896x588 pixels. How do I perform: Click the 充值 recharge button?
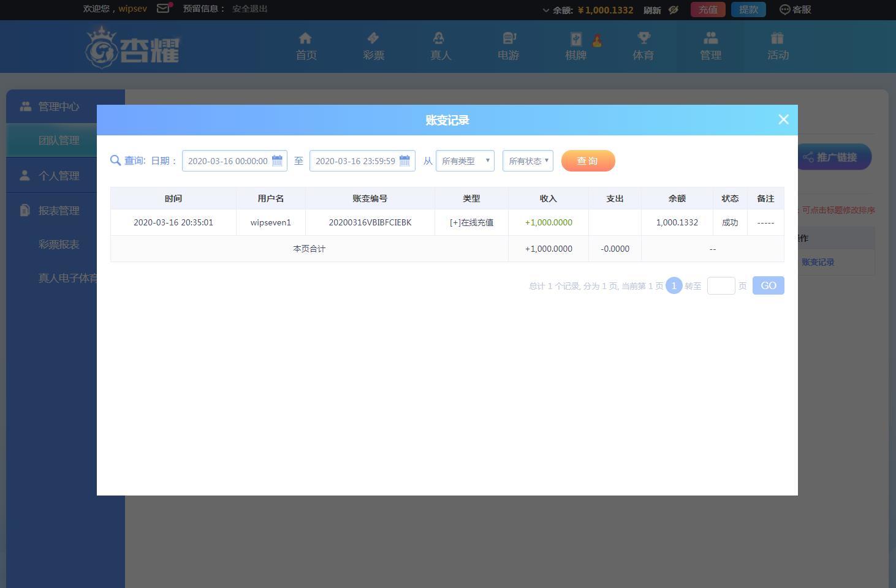click(708, 9)
